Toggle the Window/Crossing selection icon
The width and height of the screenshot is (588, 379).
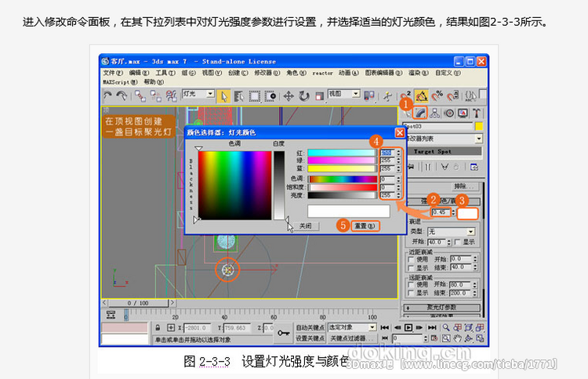tap(270, 96)
